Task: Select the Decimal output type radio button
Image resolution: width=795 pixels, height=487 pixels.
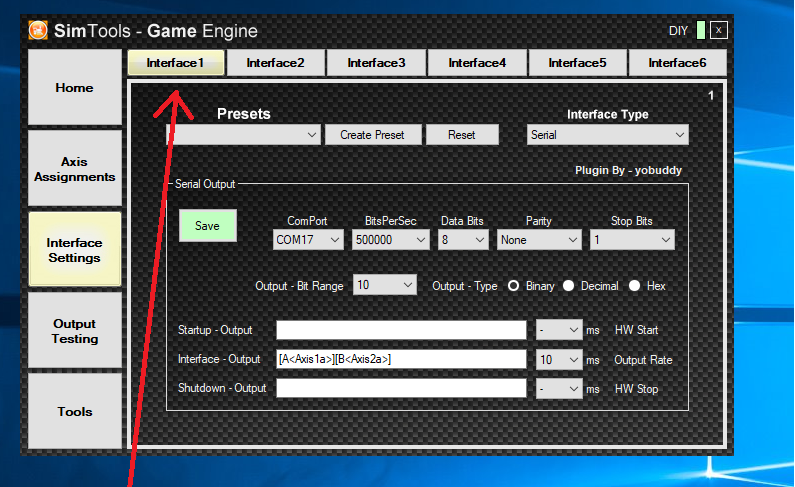Action: [568, 286]
